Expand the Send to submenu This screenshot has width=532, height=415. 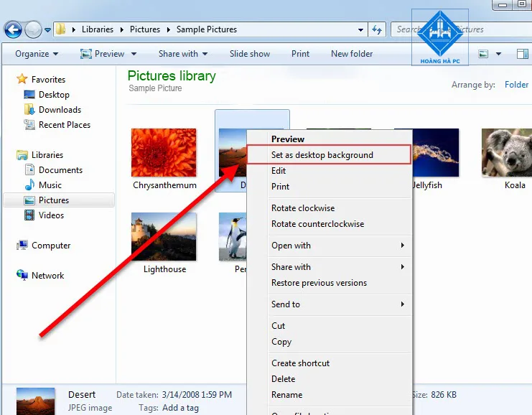point(336,304)
